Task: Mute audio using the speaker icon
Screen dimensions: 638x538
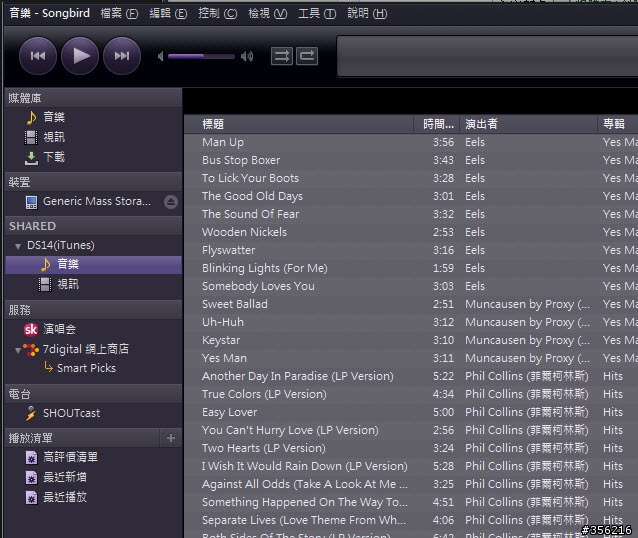Action: [160, 56]
